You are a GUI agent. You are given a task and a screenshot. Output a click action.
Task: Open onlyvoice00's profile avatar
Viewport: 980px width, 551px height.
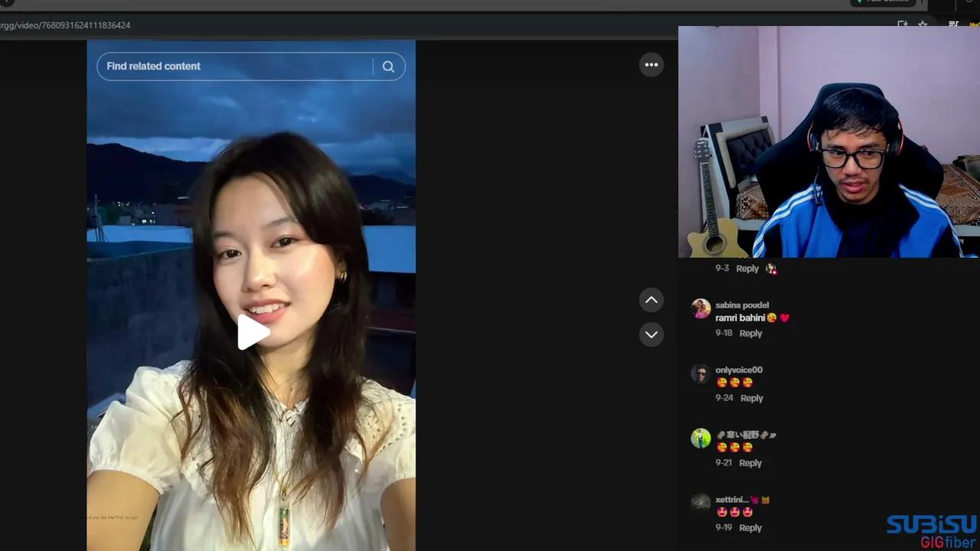(x=701, y=373)
